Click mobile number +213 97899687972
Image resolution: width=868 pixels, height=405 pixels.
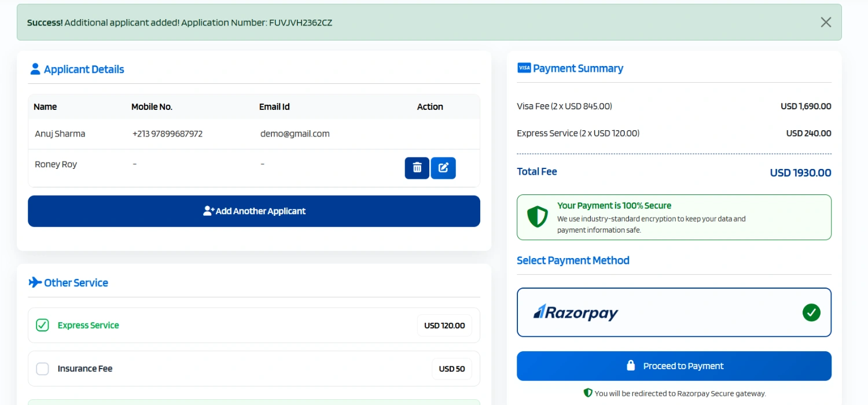point(168,134)
